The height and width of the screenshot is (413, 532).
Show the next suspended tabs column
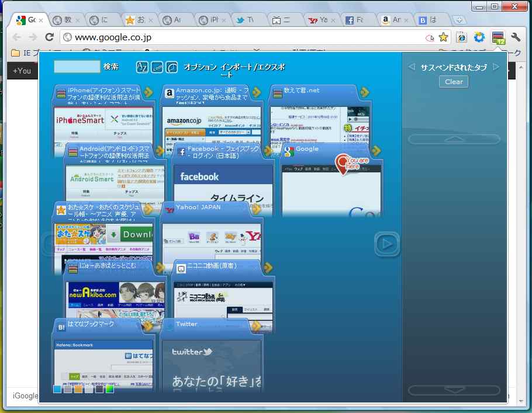point(496,67)
